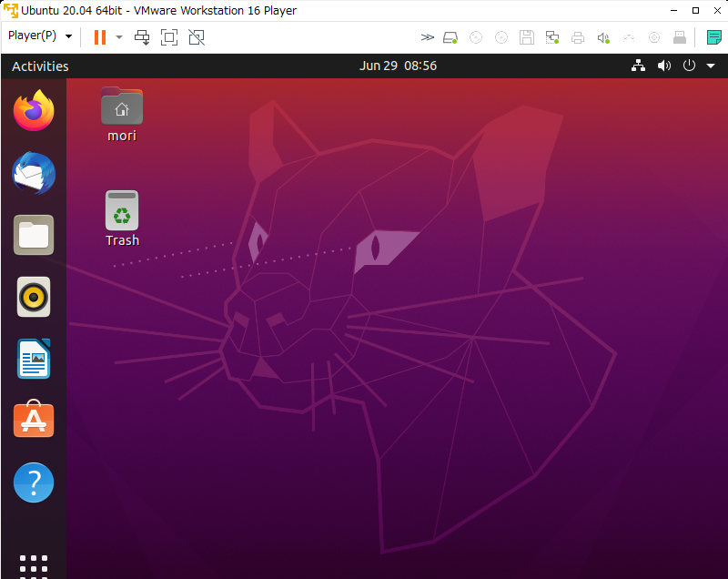Select the Trash icon on the desktop

click(x=122, y=210)
